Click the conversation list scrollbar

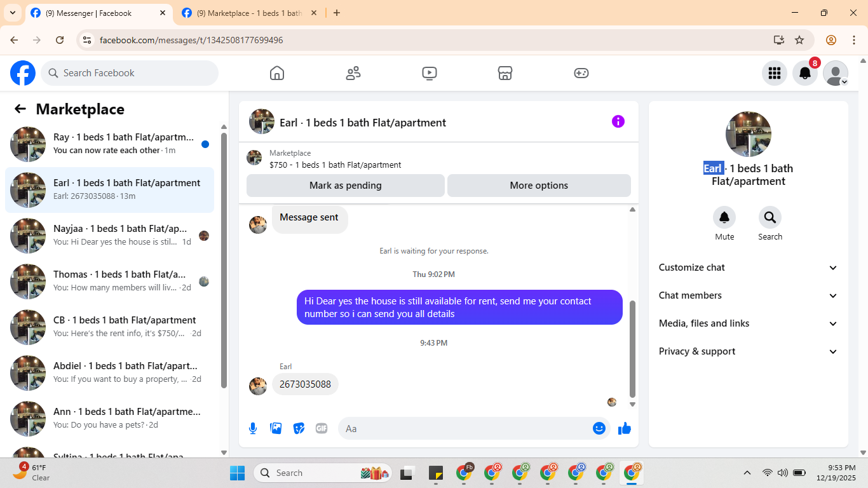coord(224,260)
